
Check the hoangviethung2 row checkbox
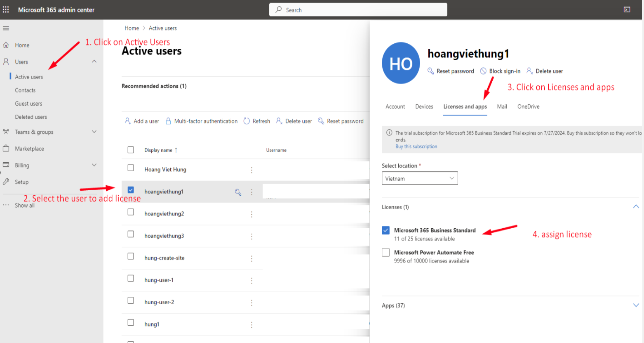(x=131, y=212)
